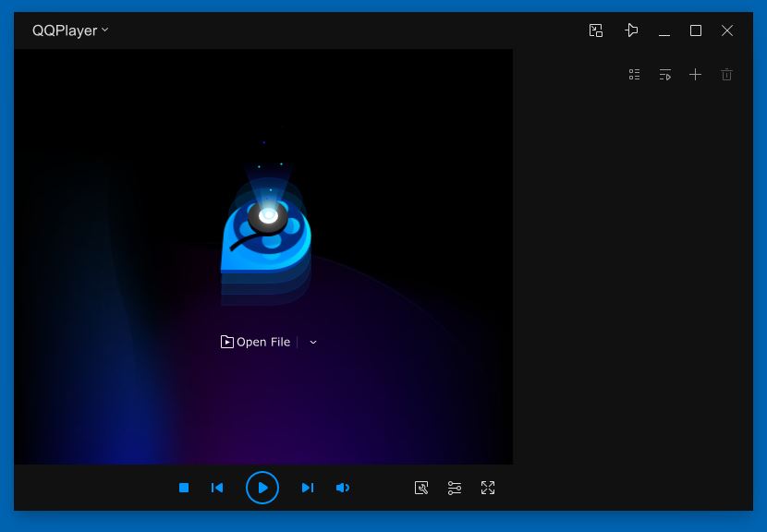
Task: Minimize the QQPlayer window
Action: pos(664,34)
